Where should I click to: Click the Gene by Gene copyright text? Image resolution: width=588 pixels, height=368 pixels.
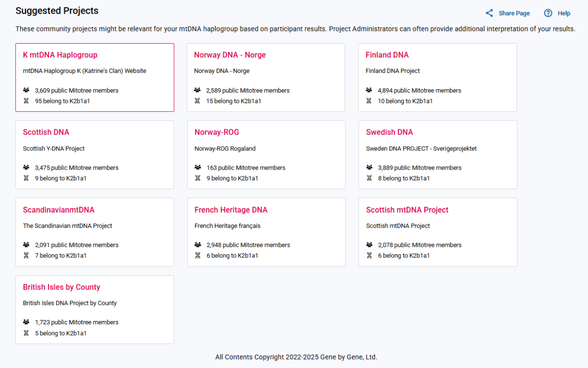pos(296,357)
